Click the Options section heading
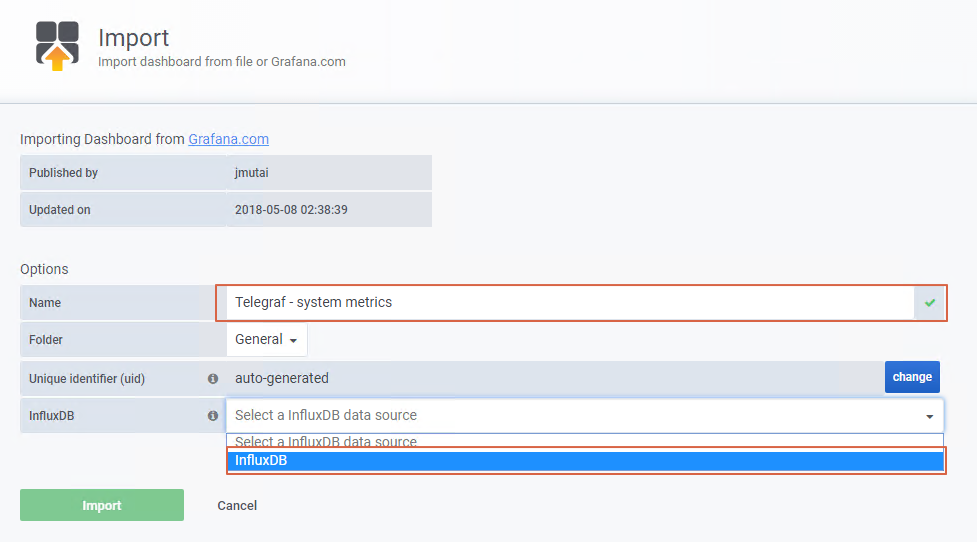The image size is (977, 542). 44,269
